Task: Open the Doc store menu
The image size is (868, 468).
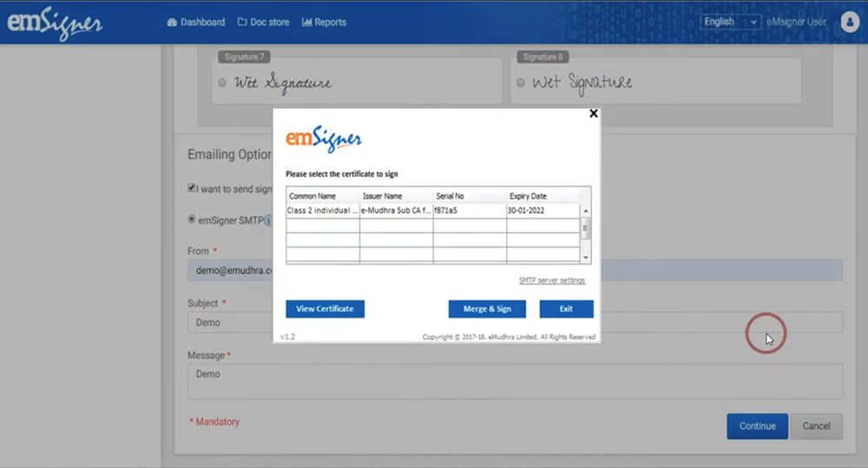Action: 264,23
